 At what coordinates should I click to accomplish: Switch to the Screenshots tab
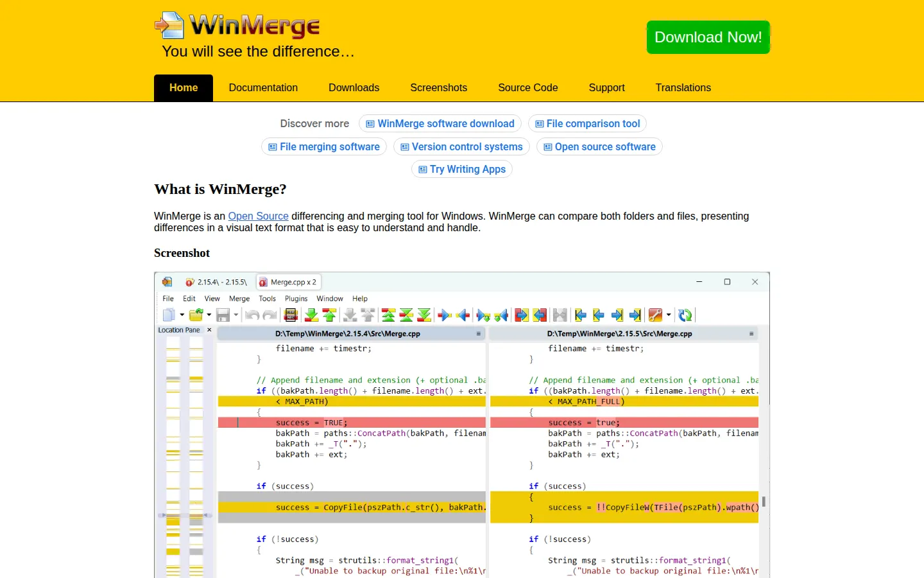pyautogui.click(x=439, y=88)
